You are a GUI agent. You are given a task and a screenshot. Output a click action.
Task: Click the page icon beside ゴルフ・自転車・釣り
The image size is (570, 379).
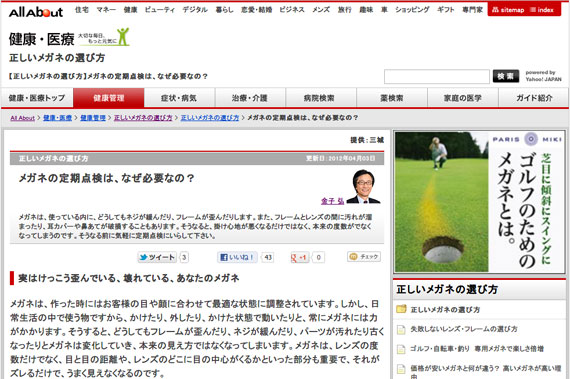401,349
